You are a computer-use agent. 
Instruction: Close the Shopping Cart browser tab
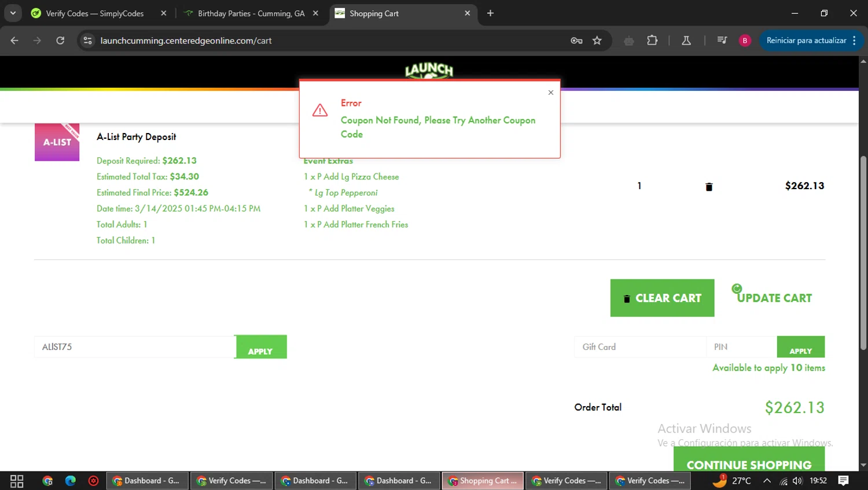pos(467,13)
